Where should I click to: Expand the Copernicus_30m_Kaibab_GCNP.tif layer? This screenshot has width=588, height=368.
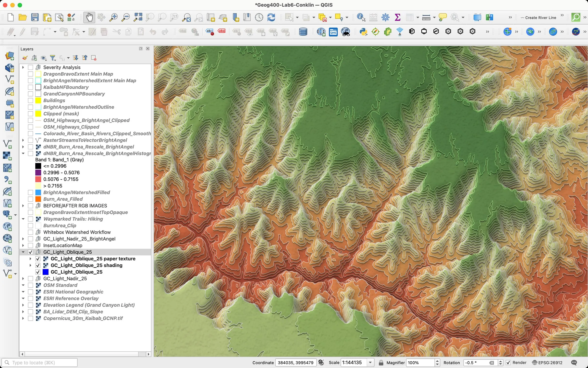tap(23, 318)
